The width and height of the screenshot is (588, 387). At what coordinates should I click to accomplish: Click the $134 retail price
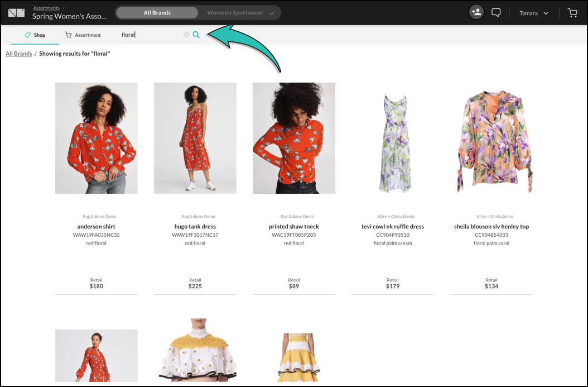coord(491,286)
